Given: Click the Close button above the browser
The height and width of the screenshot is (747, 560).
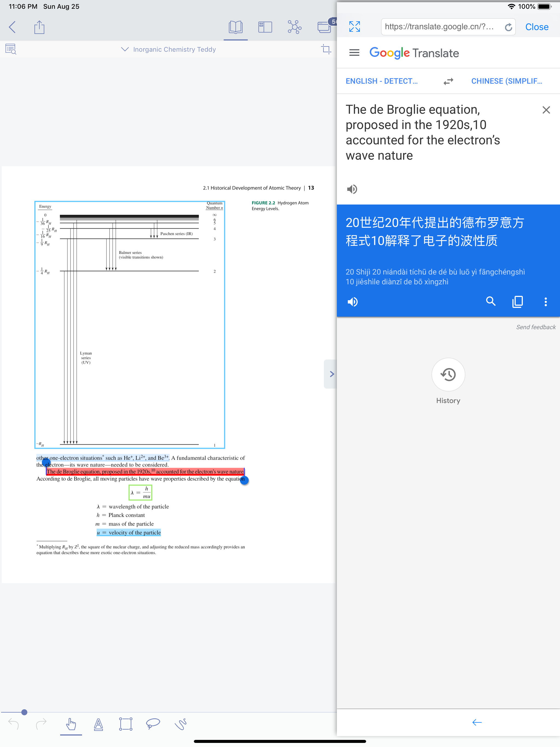Looking at the screenshot, I should 536,27.
